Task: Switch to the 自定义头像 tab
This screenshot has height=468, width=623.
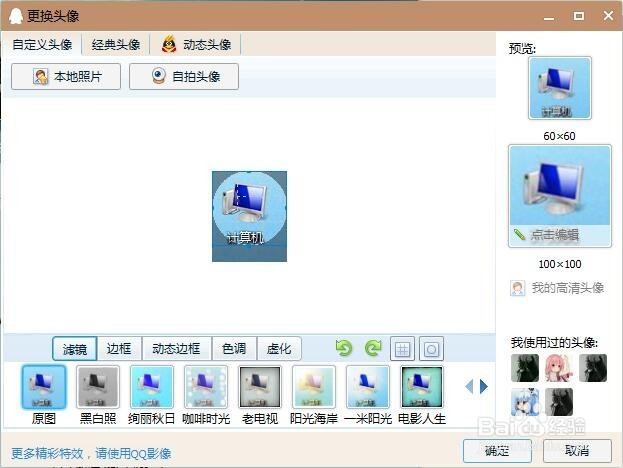Action: 42,44
